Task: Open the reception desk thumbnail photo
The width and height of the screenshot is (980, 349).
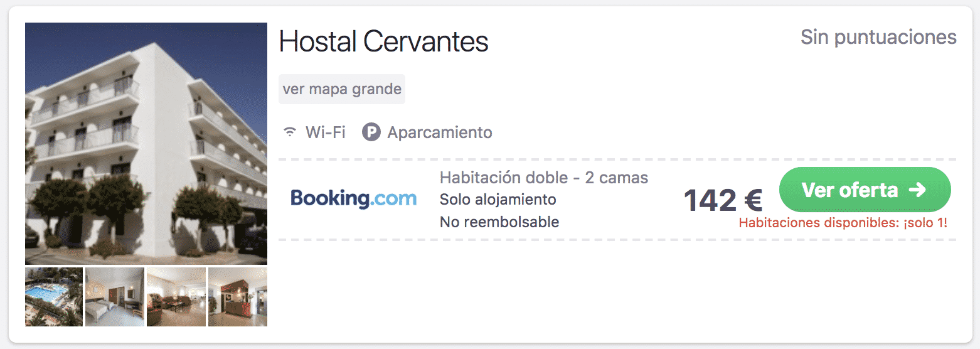Action: click(x=238, y=297)
